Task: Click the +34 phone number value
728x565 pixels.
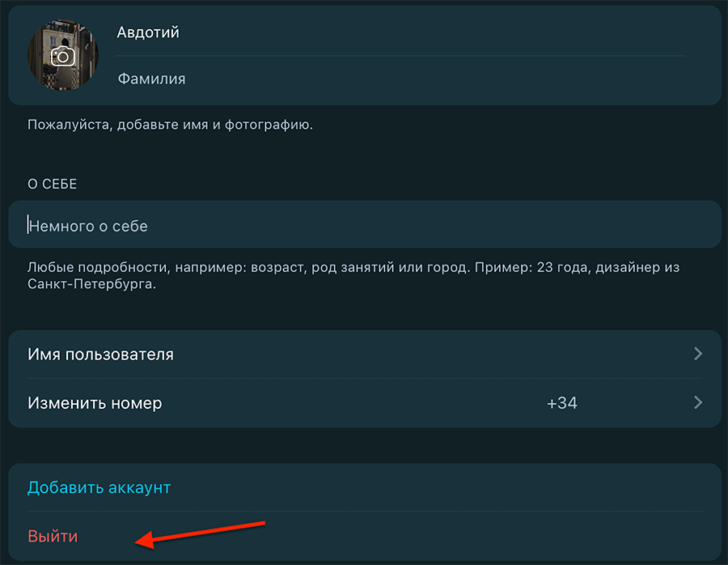Action: [561, 402]
